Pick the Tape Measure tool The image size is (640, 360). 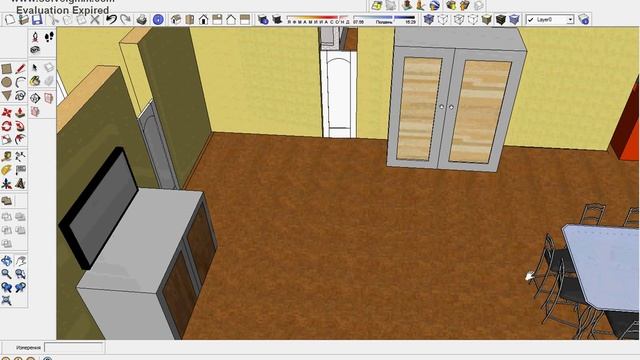(x=7, y=157)
